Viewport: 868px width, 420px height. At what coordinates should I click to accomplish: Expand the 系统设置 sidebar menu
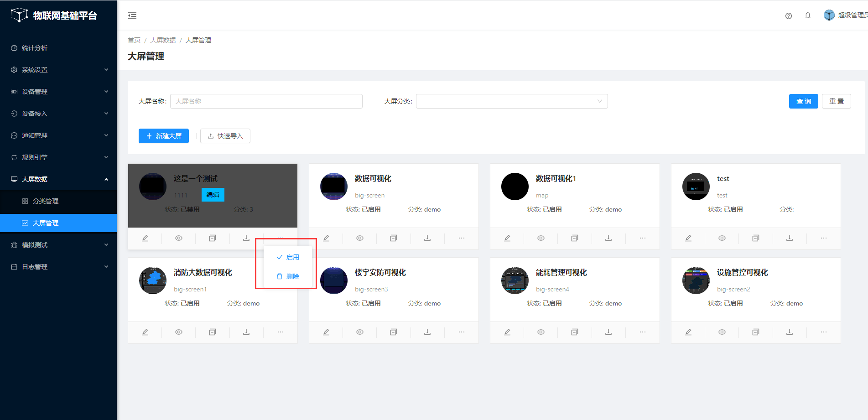point(58,70)
